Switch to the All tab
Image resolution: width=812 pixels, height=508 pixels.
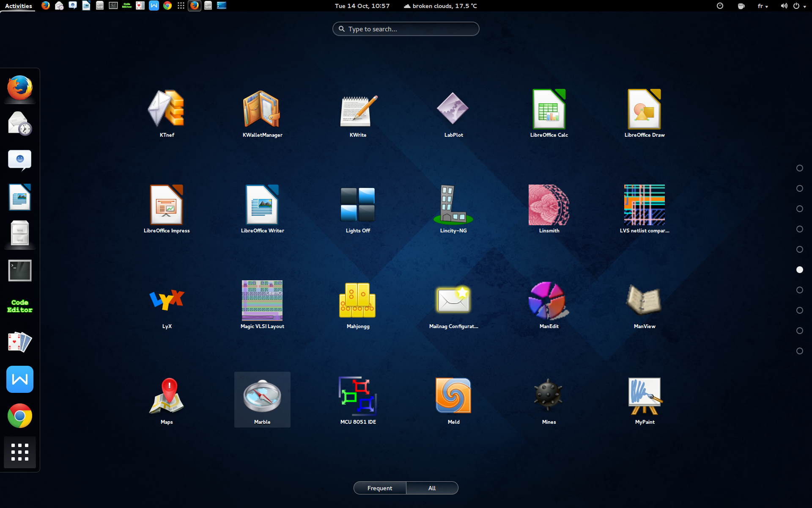click(432, 488)
